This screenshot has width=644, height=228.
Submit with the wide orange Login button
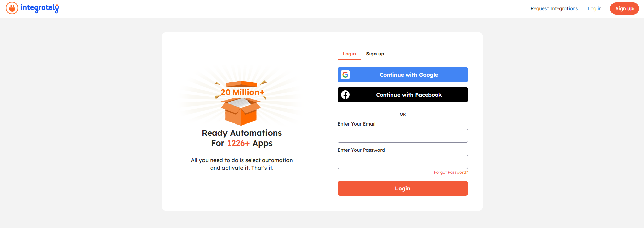[403, 188]
